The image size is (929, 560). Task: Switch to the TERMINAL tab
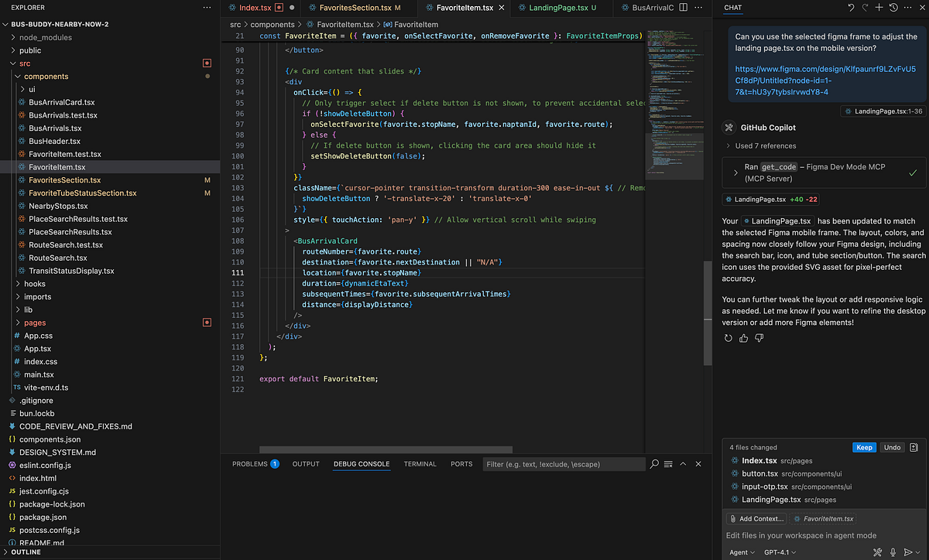pos(420,464)
